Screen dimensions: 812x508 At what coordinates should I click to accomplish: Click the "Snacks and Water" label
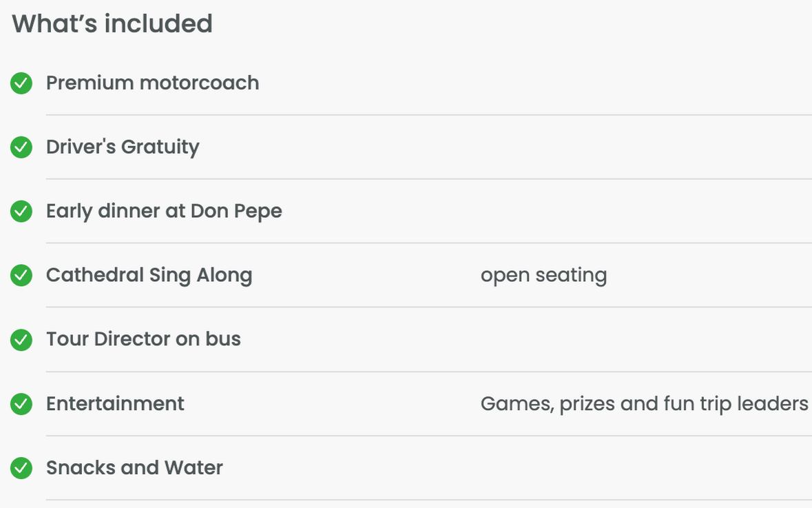click(134, 467)
